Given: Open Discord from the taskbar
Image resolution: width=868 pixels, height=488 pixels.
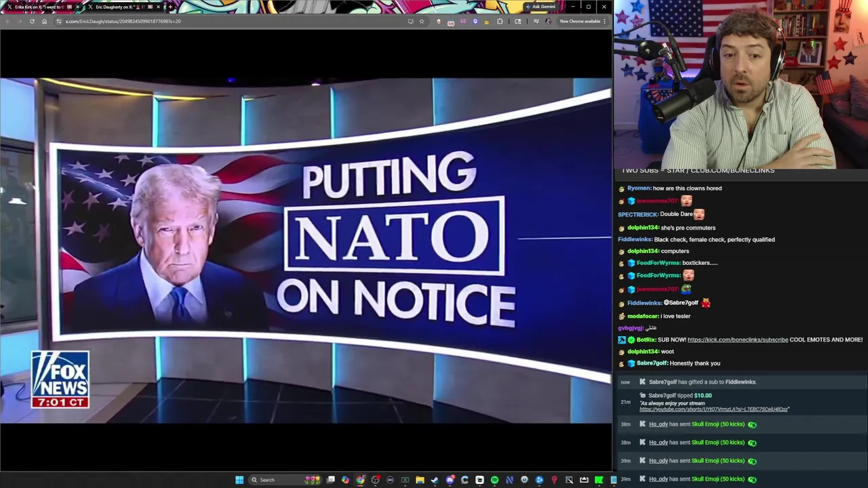Looking at the screenshot, I should [x=450, y=480].
